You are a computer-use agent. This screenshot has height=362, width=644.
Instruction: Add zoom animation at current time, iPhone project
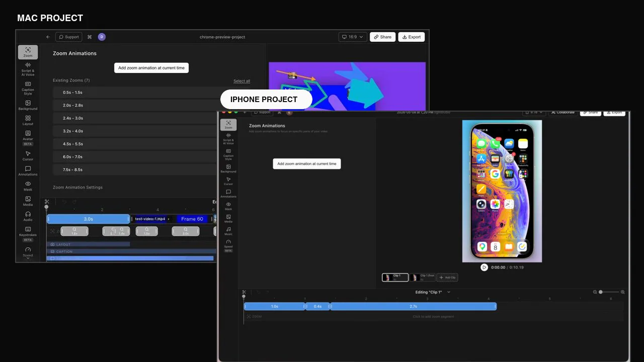click(307, 164)
